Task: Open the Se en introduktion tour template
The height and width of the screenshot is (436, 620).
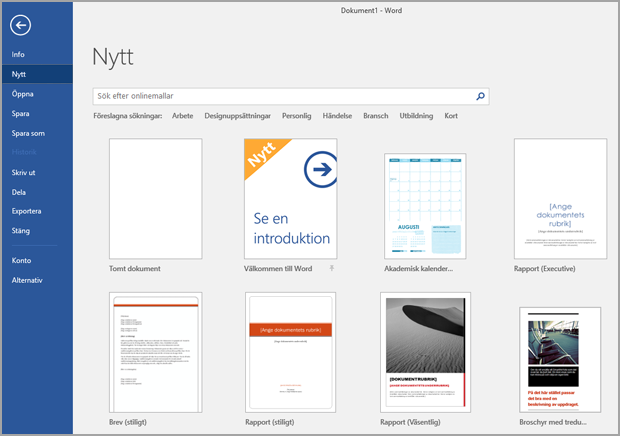Action: 291,199
